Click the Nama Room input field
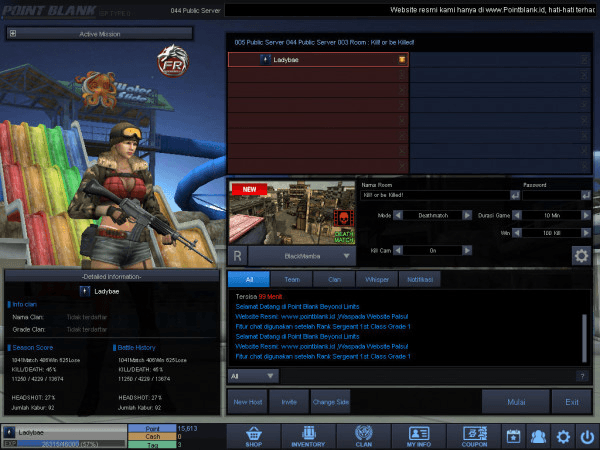The image size is (600, 450). pyautogui.click(x=435, y=195)
